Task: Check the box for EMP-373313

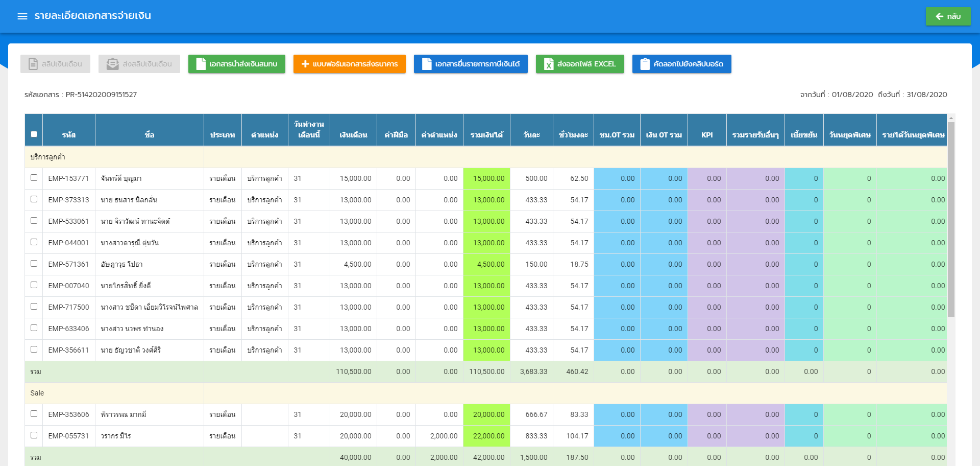Action: 34,199
